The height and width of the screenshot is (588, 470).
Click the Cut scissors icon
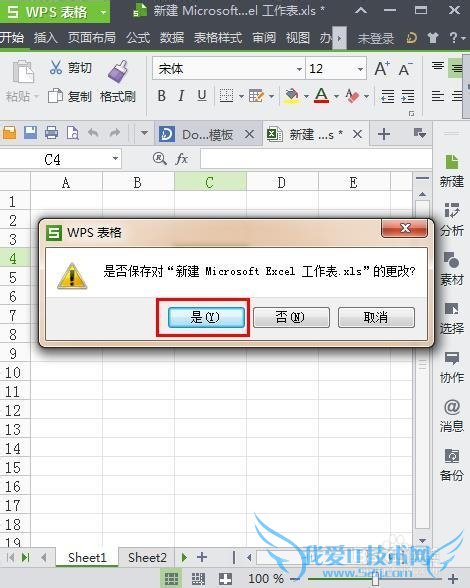tap(56, 68)
